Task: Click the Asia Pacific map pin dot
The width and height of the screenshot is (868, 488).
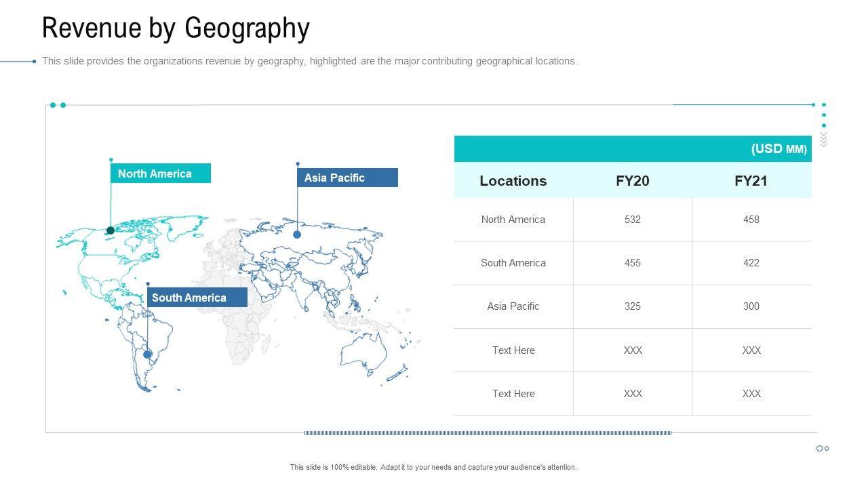Action: click(297, 235)
